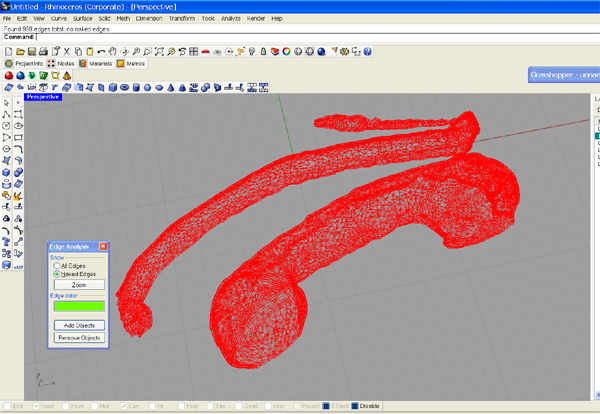The image size is (600, 414).
Task: Click the Nodes toolbar button
Action: [x=61, y=64]
